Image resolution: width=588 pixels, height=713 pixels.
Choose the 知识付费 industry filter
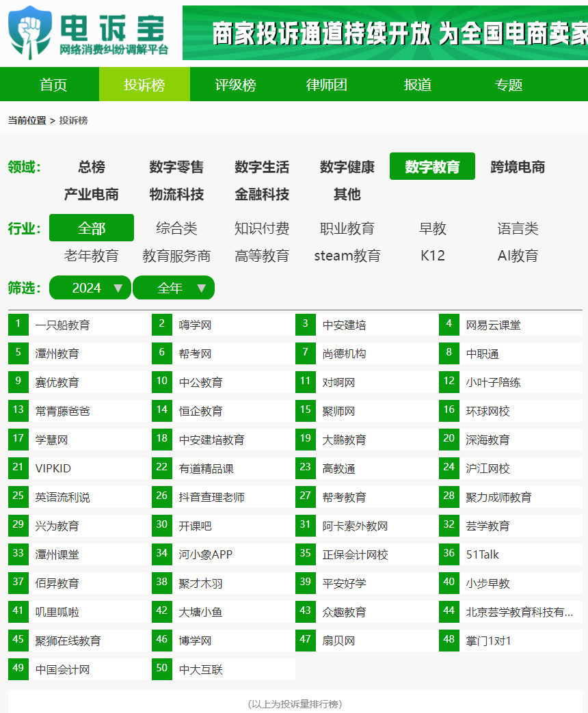tap(262, 228)
